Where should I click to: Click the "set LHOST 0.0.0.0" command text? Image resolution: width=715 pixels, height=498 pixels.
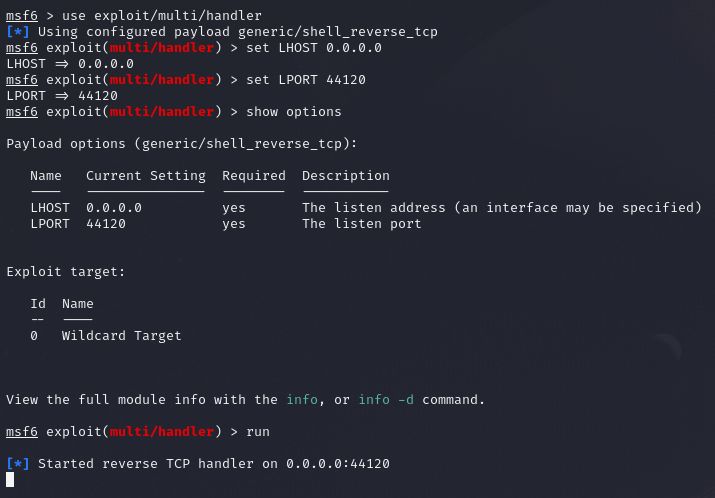[x=314, y=47]
